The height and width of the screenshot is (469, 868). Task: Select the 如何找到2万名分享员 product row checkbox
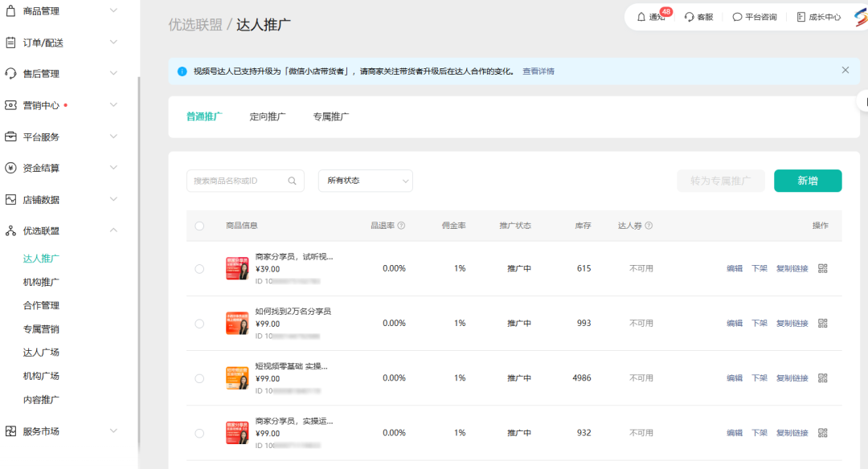coord(199,323)
